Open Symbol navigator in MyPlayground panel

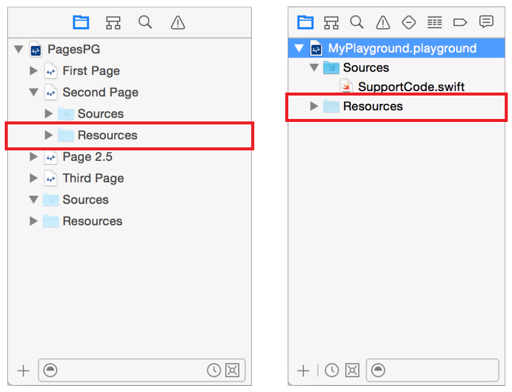[331, 22]
